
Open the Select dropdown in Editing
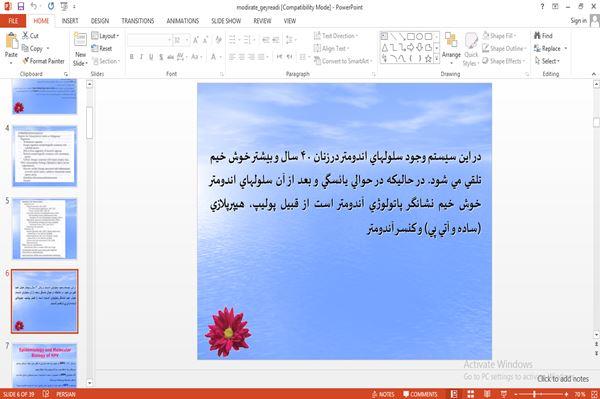tap(547, 61)
